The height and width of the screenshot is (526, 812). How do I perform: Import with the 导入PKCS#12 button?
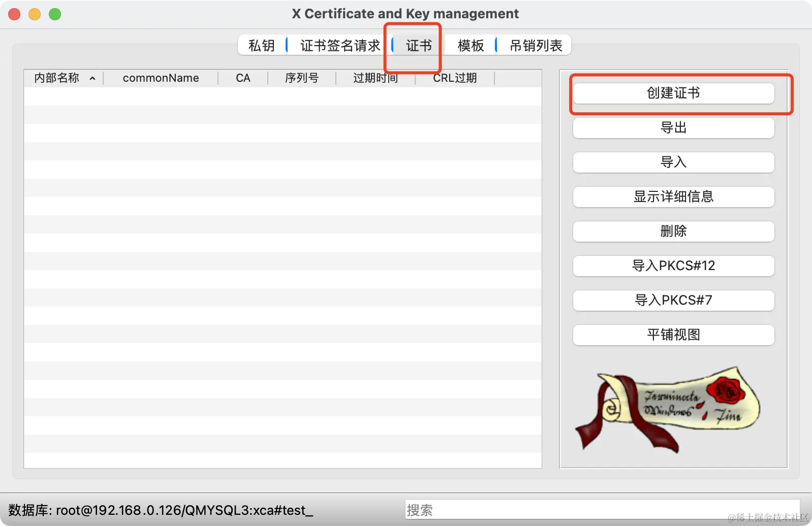click(x=673, y=266)
